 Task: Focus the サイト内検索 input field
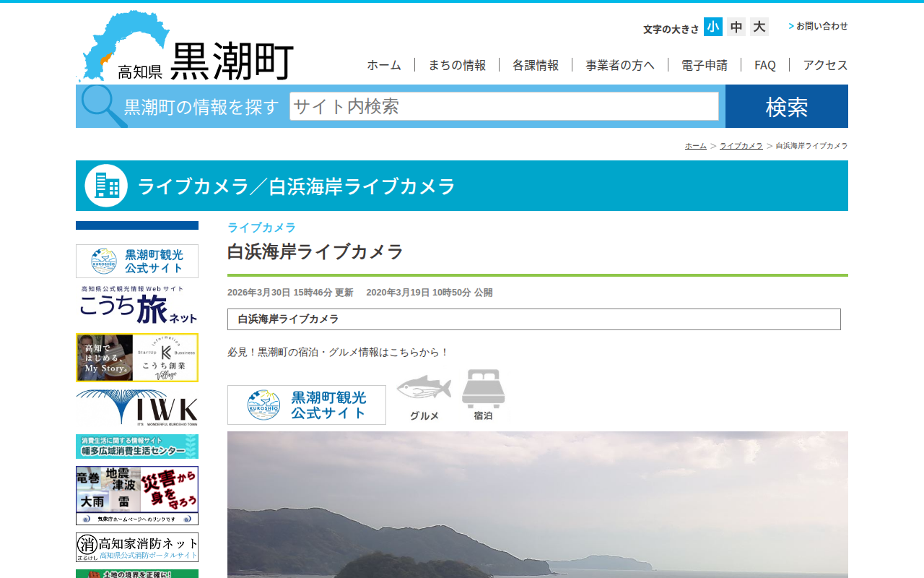(x=504, y=106)
